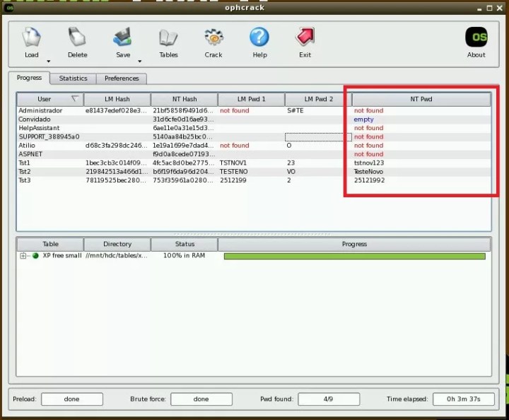The image size is (509, 420).
Task: Click the ophcrack title bar app icon
Action: 10,8
